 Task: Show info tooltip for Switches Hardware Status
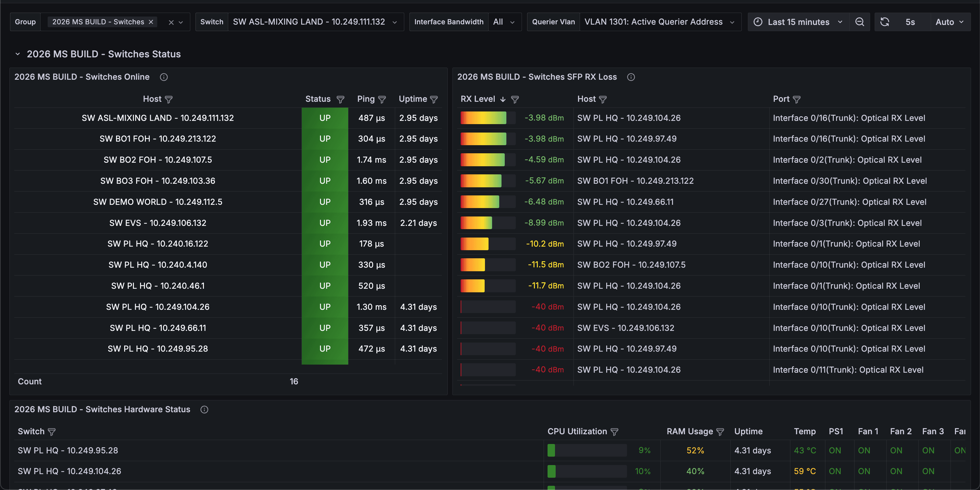[x=204, y=410]
